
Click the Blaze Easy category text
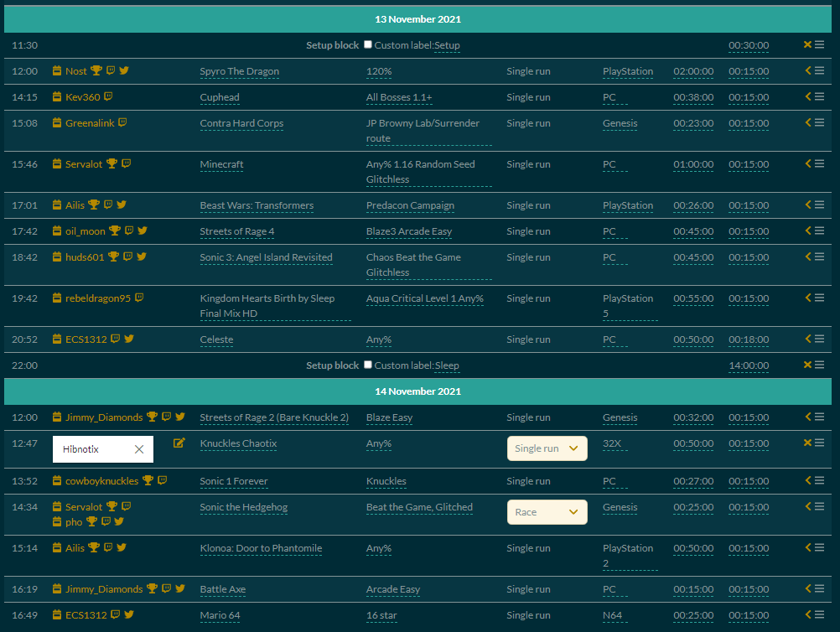390,417
